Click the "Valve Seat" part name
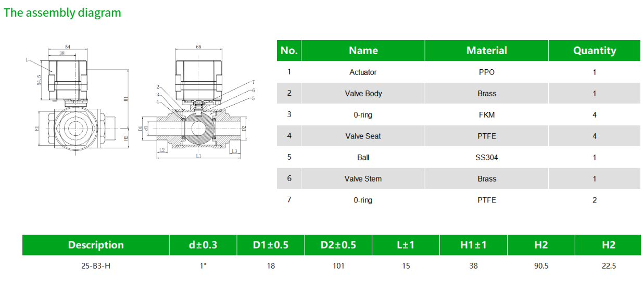Image resolution: width=644 pixels, height=281 pixels. click(x=363, y=136)
